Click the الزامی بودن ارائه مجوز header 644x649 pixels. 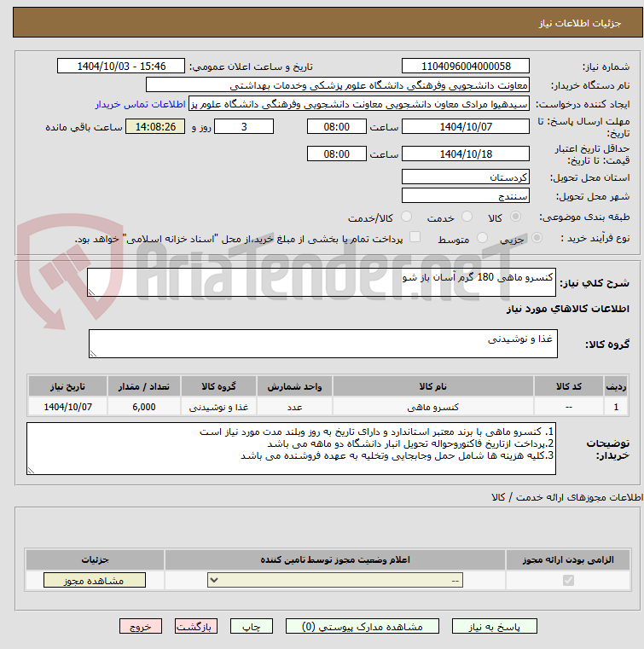tap(568, 559)
